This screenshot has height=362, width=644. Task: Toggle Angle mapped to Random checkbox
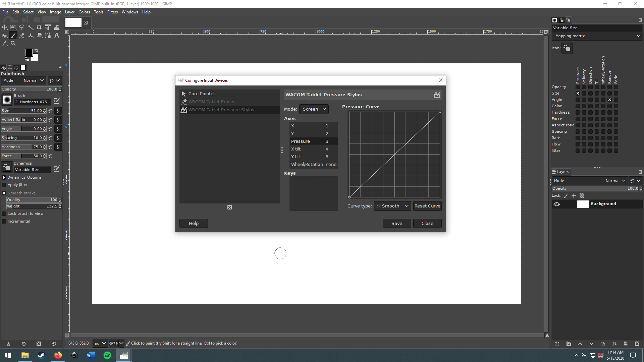click(609, 100)
